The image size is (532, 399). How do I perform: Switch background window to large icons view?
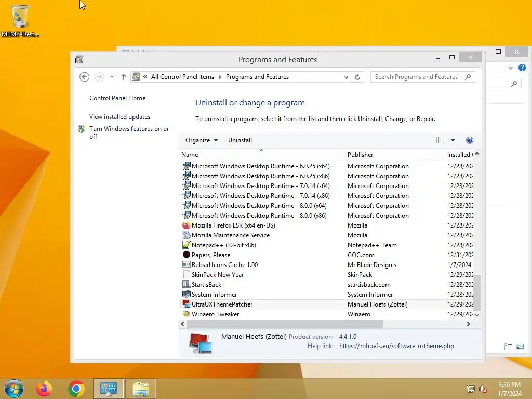tap(520, 347)
